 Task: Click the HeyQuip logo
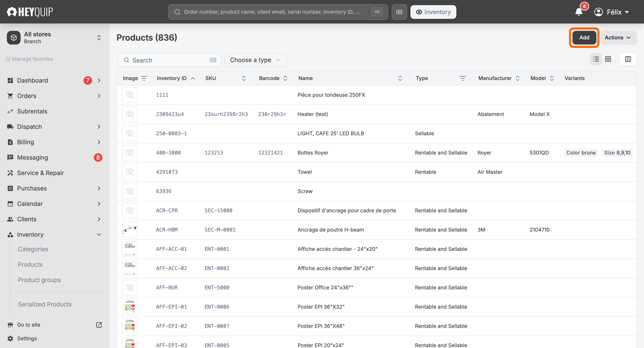30,12
